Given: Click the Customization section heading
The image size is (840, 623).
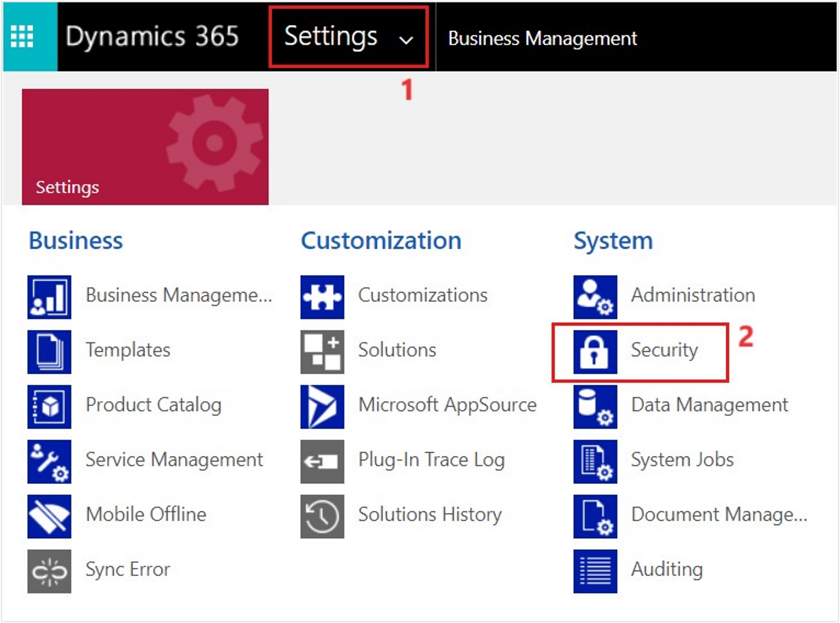Looking at the screenshot, I should (x=381, y=240).
